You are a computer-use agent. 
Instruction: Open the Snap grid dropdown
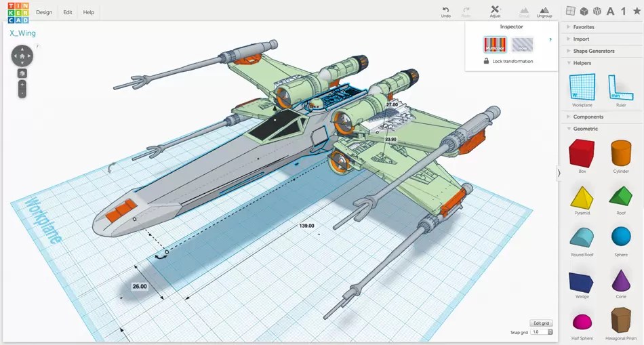[542, 332]
